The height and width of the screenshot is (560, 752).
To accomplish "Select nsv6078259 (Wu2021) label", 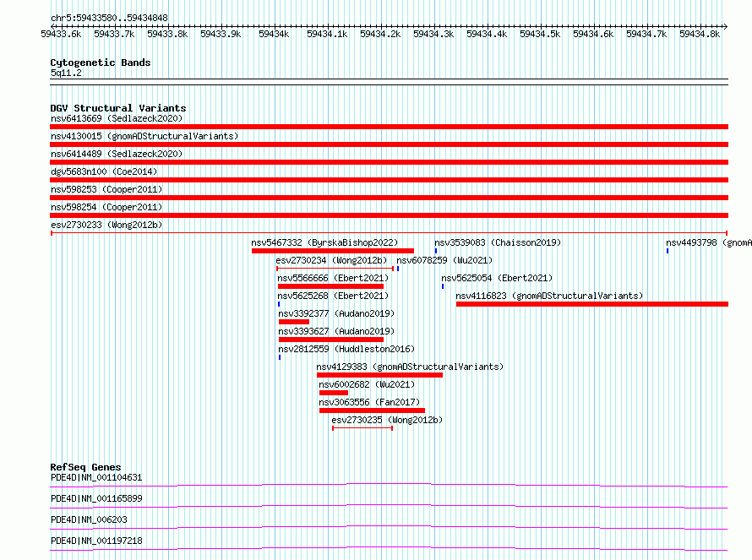I will click(444, 260).
